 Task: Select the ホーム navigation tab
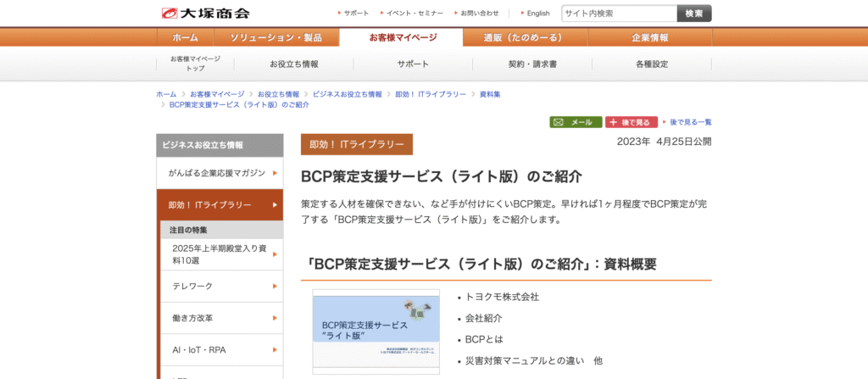tap(185, 37)
